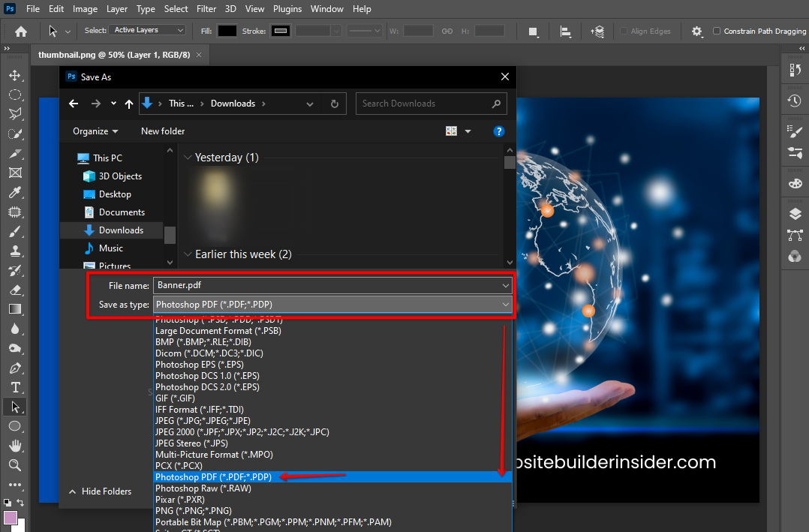Open the Filter menu
The image size is (809, 532).
click(x=207, y=9)
